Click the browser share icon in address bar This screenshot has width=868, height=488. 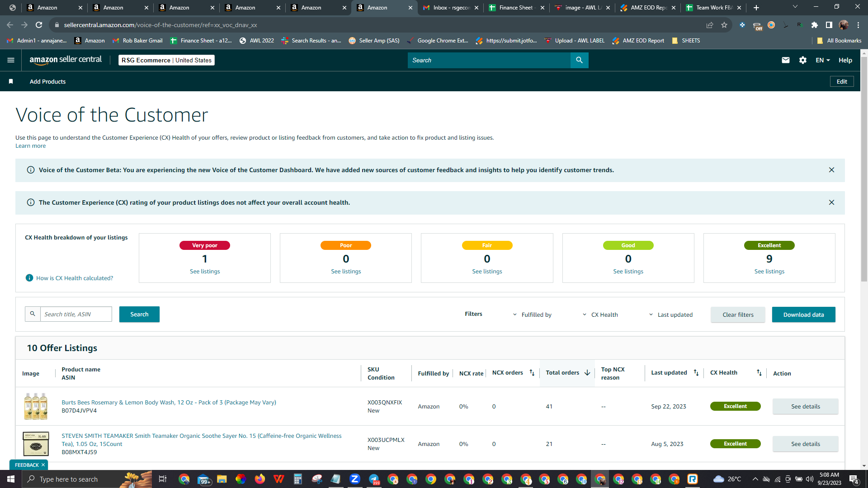(710, 25)
